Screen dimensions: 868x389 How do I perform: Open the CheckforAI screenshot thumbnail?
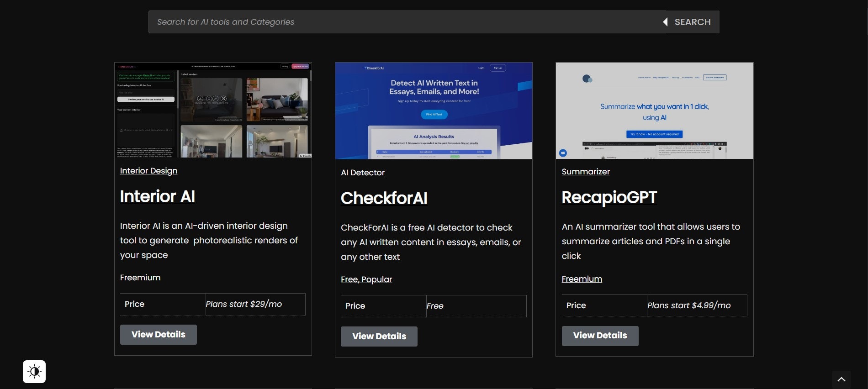click(434, 111)
